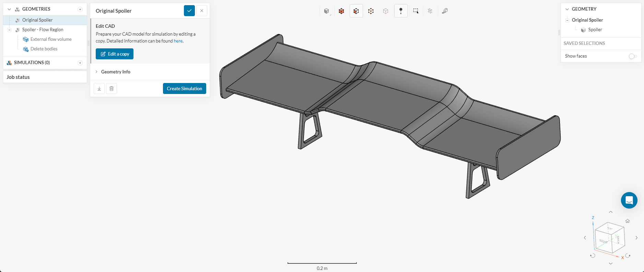Enable the Show faces toggle
This screenshot has width=644, height=272.
(x=633, y=56)
